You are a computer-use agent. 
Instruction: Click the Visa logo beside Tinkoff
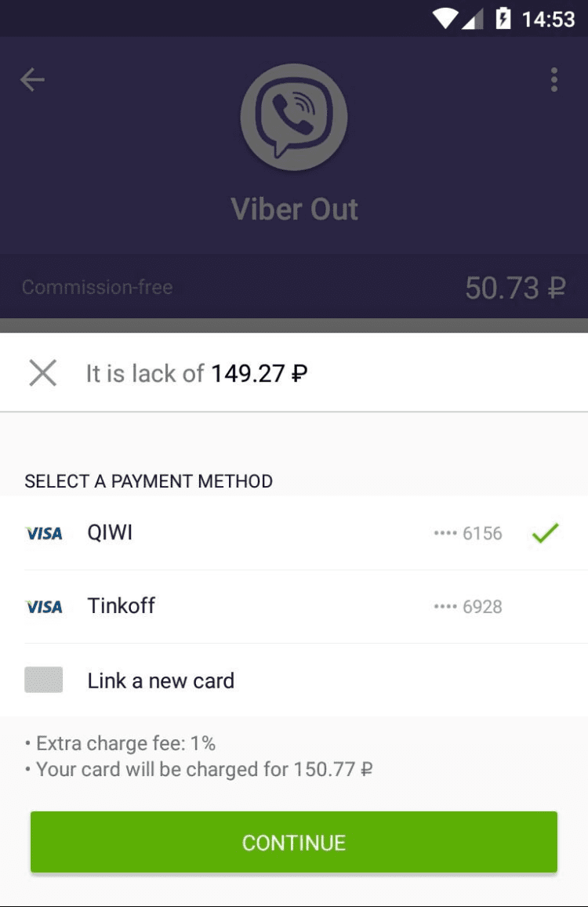[x=44, y=607]
